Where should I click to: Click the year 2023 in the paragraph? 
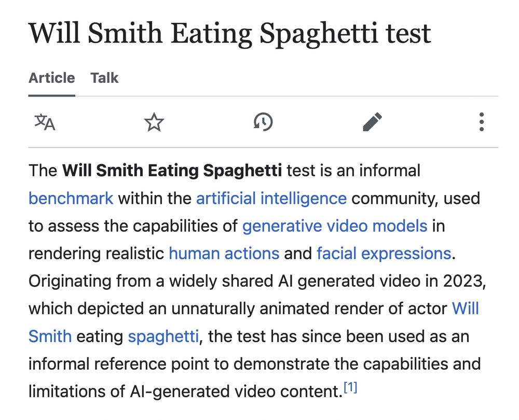[463, 281]
